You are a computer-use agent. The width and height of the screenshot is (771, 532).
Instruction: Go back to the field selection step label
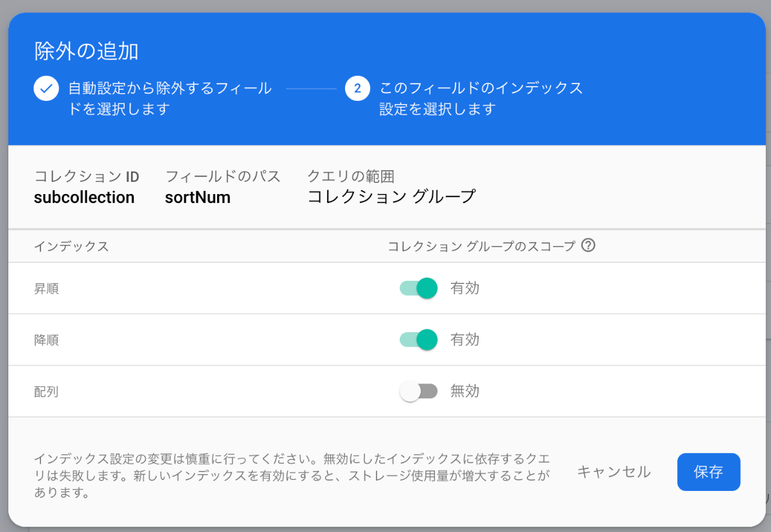pyautogui.click(x=170, y=98)
